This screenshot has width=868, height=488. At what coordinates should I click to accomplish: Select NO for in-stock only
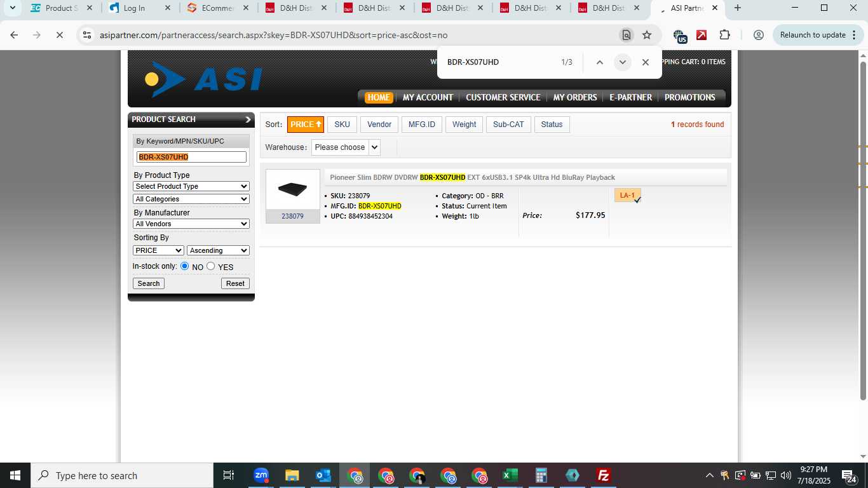pyautogui.click(x=185, y=266)
